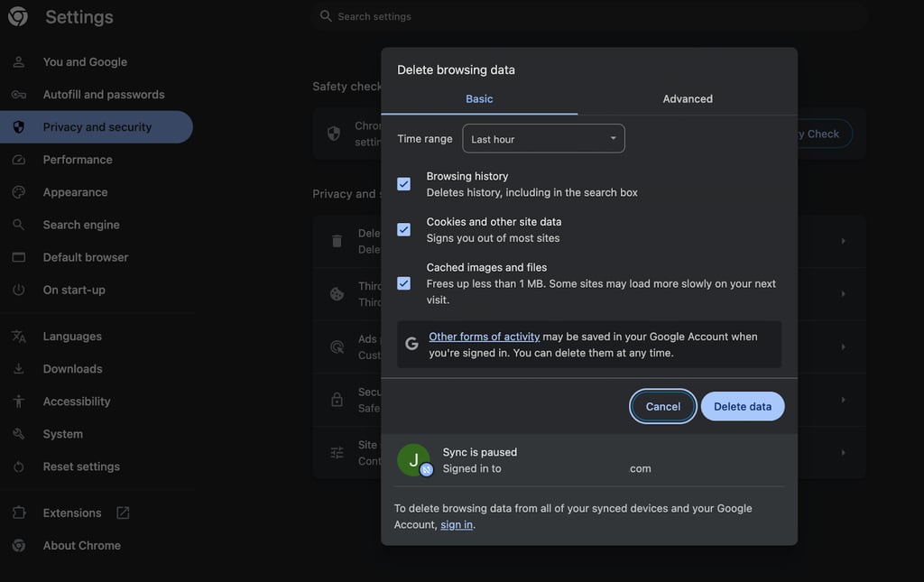Click the Chrome logo beside Settings
The height and width of the screenshot is (582, 924).
(x=18, y=16)
